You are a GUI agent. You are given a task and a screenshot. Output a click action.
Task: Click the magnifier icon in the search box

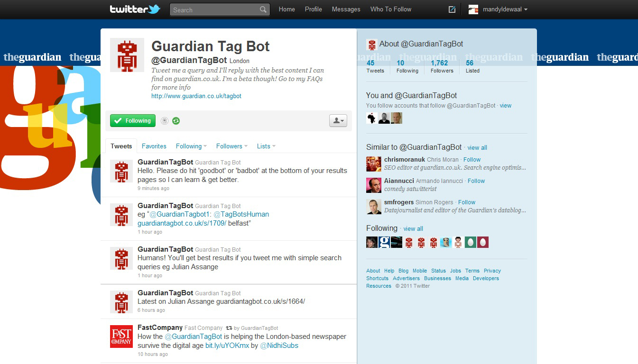click(263, 9)
